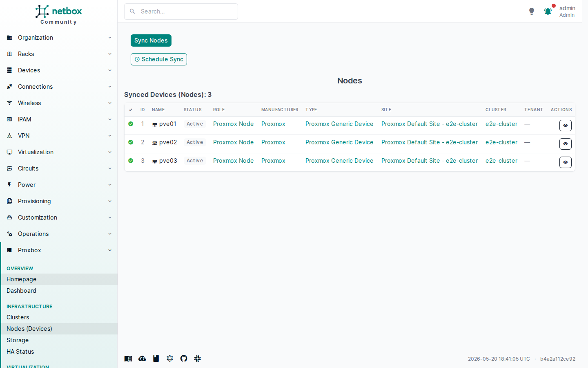Click the Circuits sidebar icon
The width and height of the screenshot is (588, 368).
pyautogui.click(x=9, y=168)
